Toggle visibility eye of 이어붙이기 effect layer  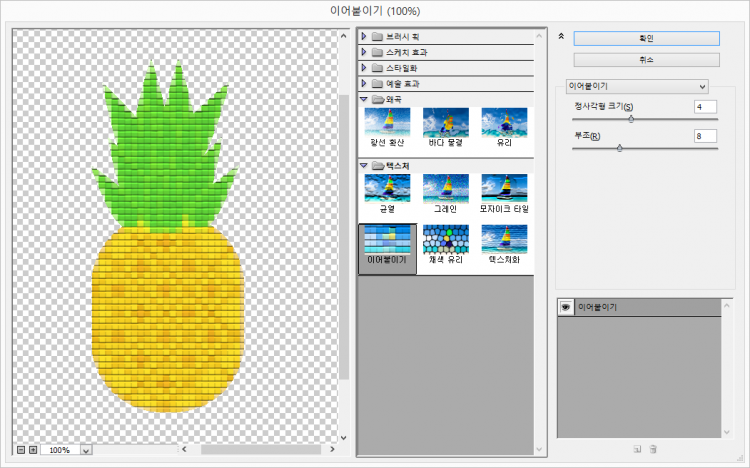coord(566,307)
